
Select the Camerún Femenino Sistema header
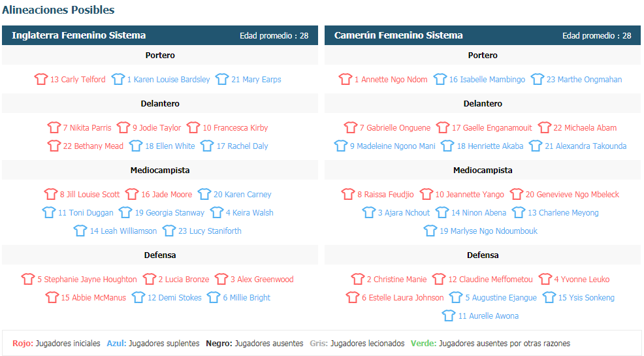point(398,35)
